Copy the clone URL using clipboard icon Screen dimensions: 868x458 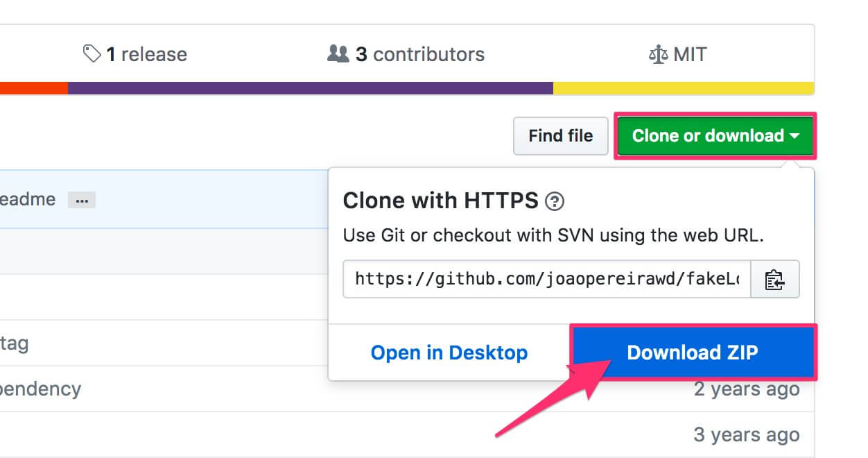774,279
